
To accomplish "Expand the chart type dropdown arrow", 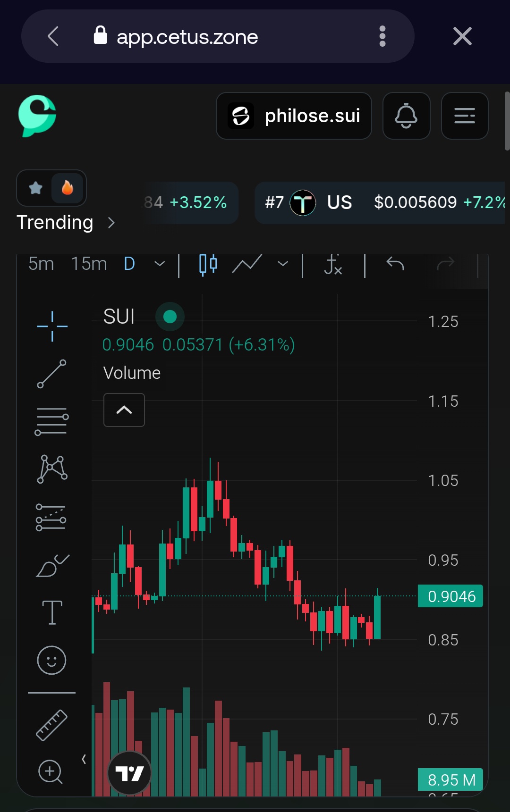I will 283,264.
